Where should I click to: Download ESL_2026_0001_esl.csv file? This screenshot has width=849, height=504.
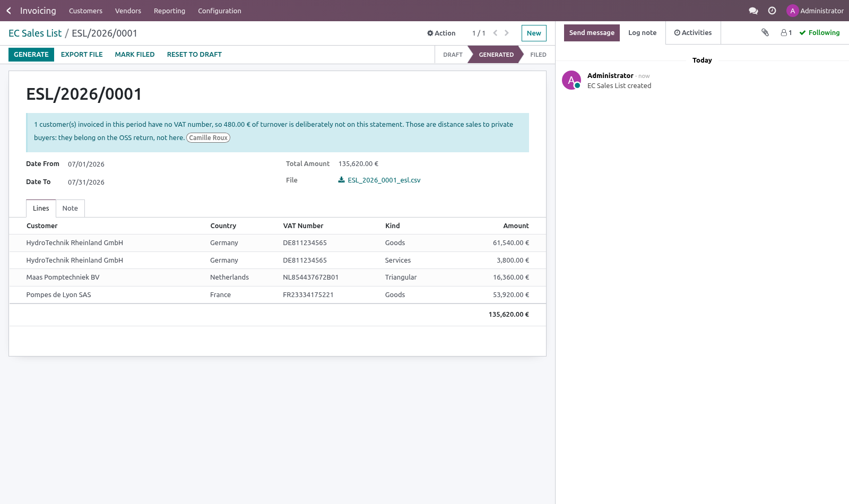click(384, 180)
